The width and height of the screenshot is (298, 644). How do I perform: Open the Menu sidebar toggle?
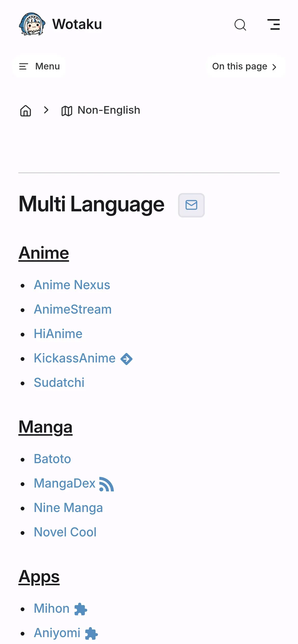[x=39, y=66]
